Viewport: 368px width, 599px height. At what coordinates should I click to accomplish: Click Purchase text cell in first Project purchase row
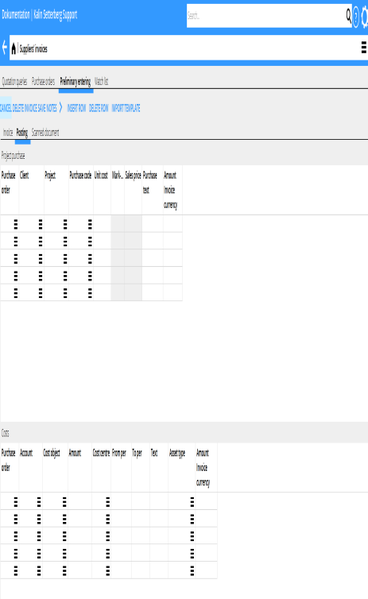(152, 224)
